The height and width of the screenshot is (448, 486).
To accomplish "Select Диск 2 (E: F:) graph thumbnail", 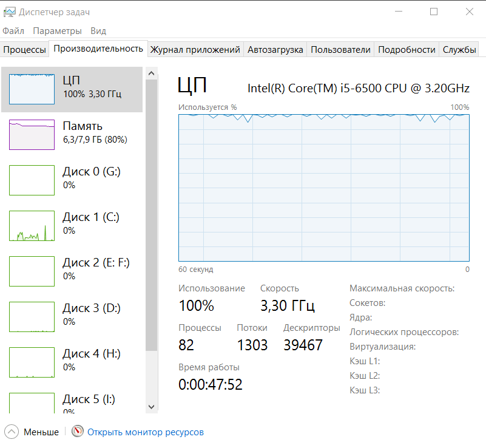I will tap(32, 271).
